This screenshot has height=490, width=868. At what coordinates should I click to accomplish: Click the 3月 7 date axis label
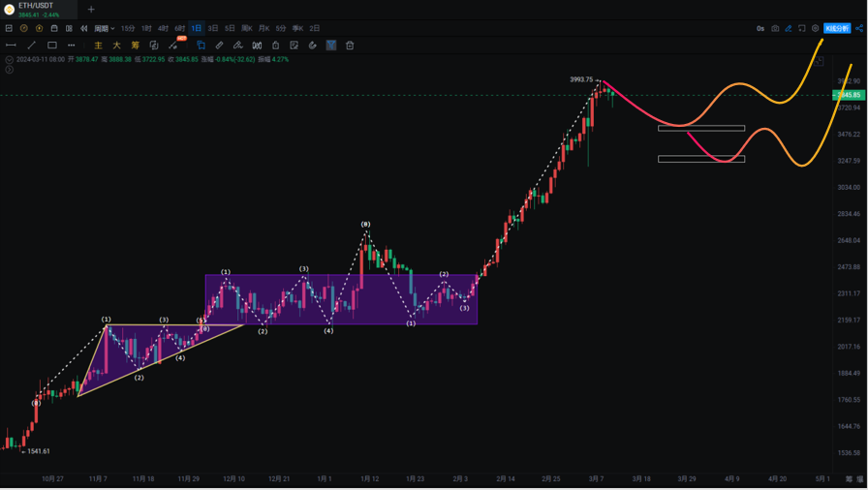(x=596, y=479)
